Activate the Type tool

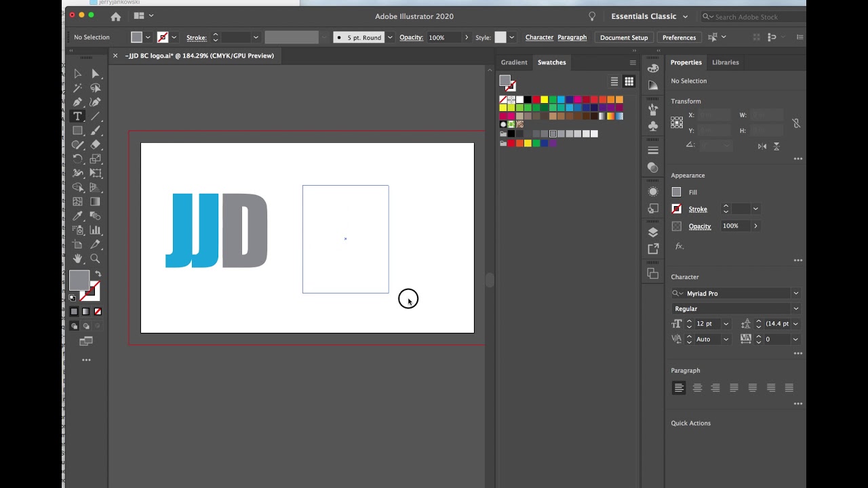click(x=77, y=117)
